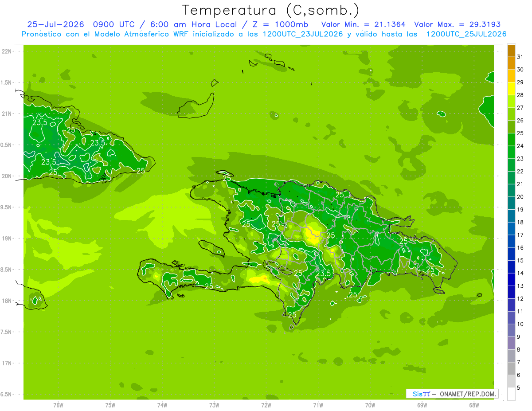Screen dimensions: 532x411
Task: Click the "70W" longitude axis label
Action: [x=370, y=405]
